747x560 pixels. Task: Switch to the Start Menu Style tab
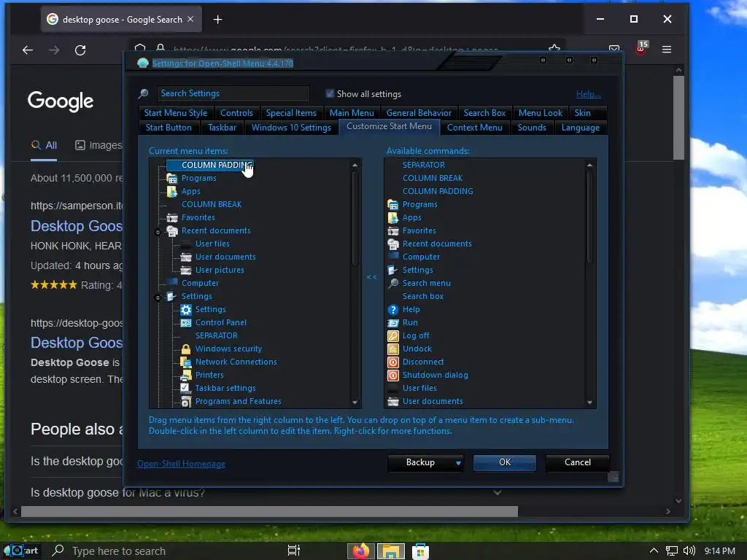175,113
